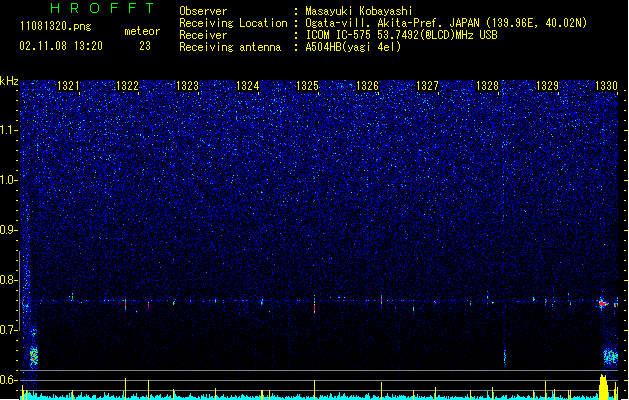This screenshot has height=400, width=629.
Task: Click the Receiving Location value text
Action: pyautogui.click(x=446, y=23)
